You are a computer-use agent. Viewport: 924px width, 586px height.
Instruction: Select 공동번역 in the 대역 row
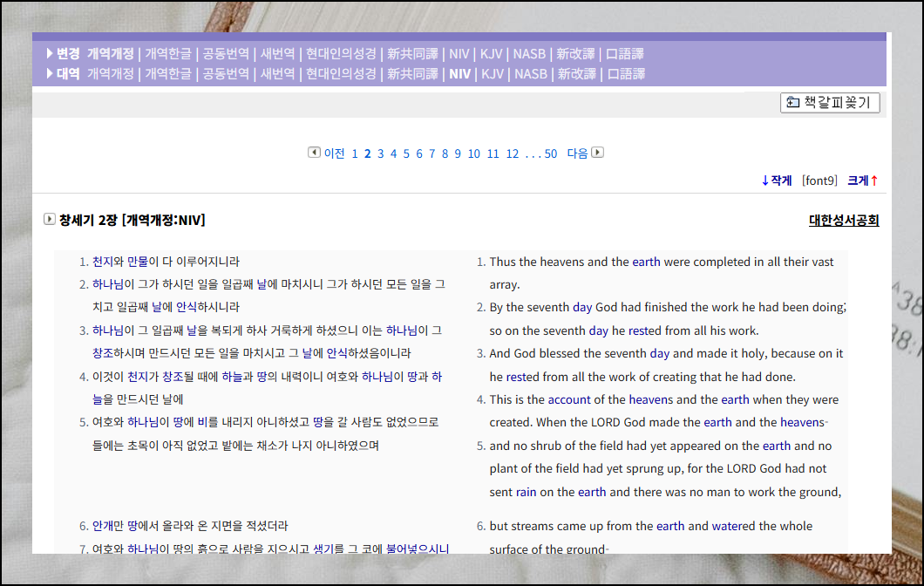[226, 74]
